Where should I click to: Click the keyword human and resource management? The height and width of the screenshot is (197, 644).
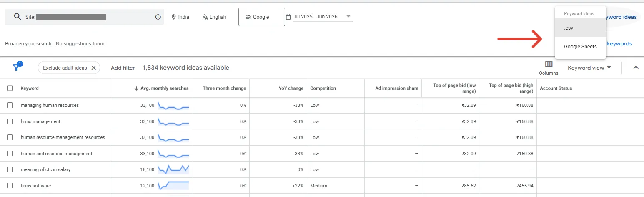click(x=56, y=154)
